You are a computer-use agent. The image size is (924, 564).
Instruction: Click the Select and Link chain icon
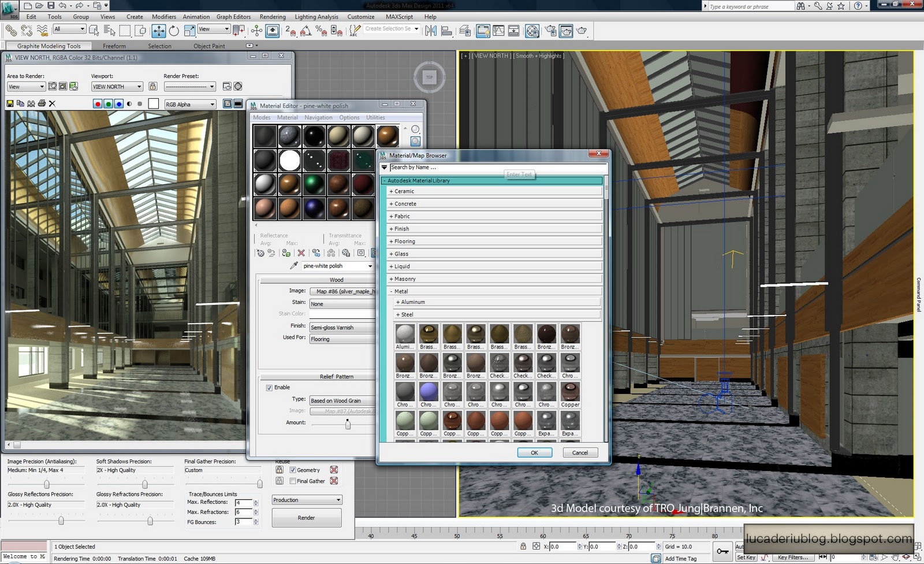11,30
